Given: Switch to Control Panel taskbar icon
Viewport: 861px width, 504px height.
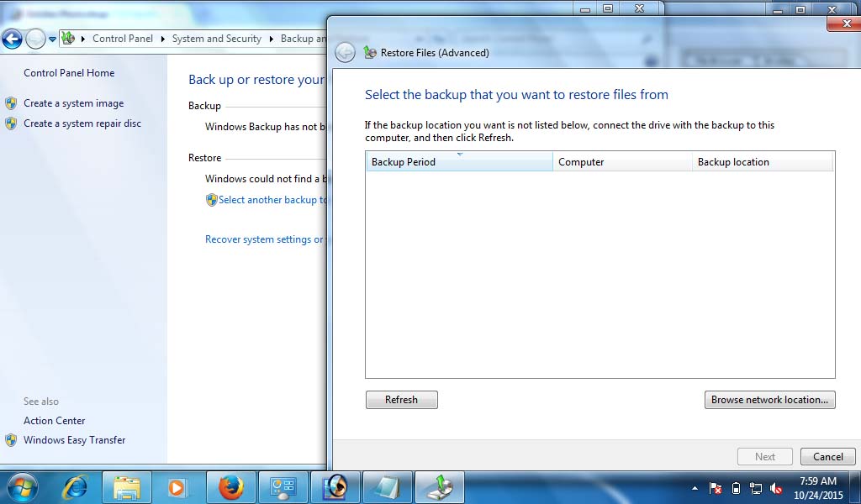Looking at the screenshot, I should coord(283,487).
